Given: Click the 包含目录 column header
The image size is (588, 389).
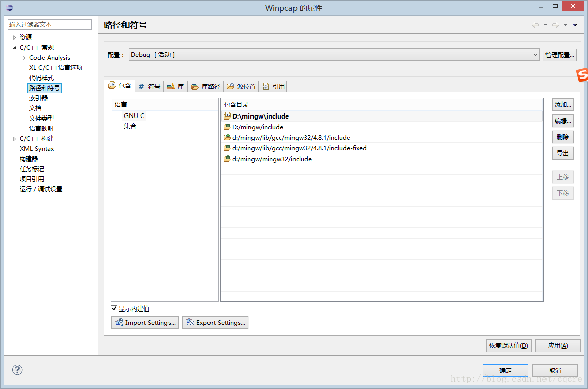Looking at the screenshot, I should coord(382,104).
